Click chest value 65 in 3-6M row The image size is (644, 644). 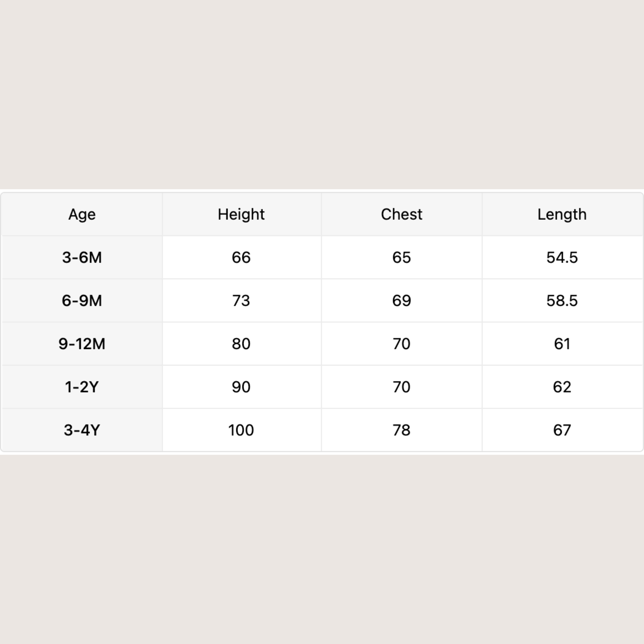[401, 257]
